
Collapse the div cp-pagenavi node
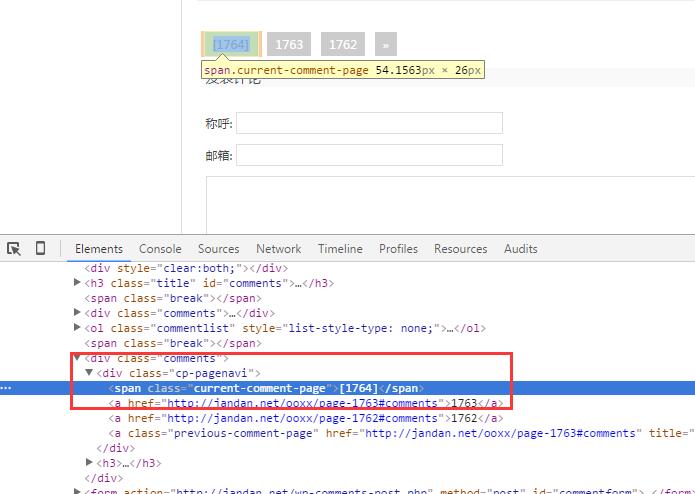click(89, 373)
